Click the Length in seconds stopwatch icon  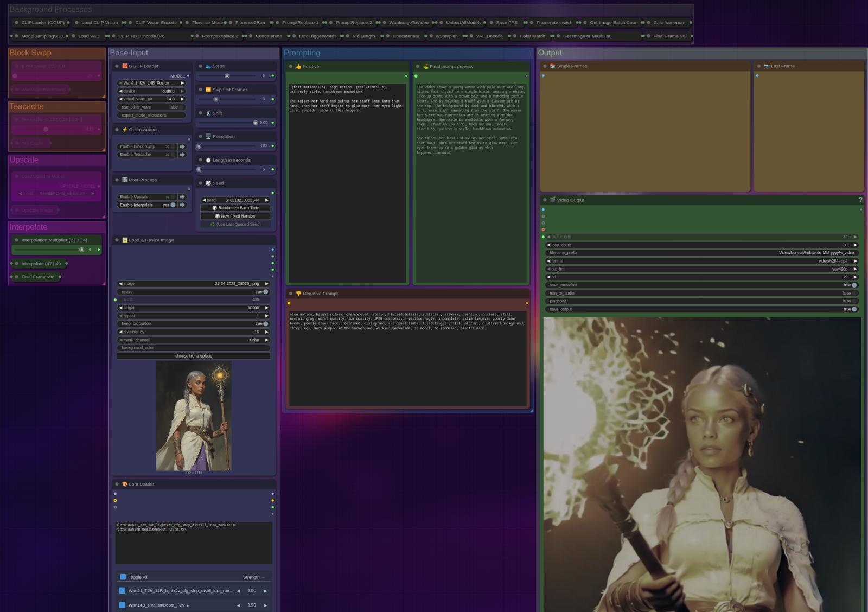click(x=208, y=160)
